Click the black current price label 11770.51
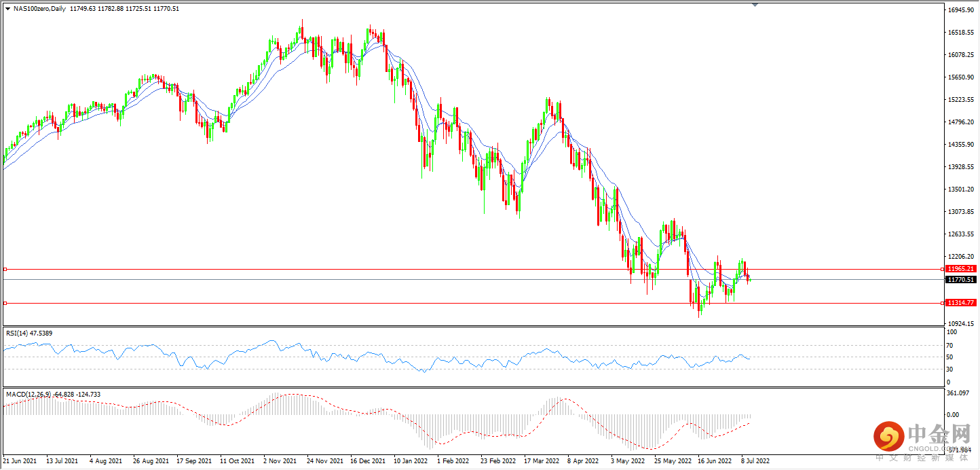The height and width of the screenshot is (470, 980). pyautogui.click(x=961, y=279)
